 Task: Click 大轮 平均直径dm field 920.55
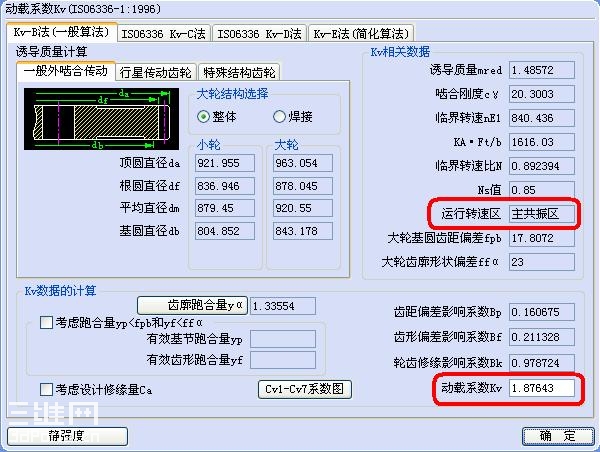tap(303, 208)
